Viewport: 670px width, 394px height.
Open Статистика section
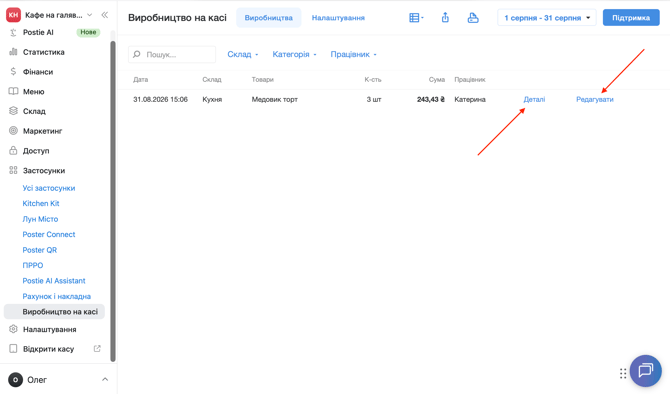pyautogui.click(x=44, y=52)
